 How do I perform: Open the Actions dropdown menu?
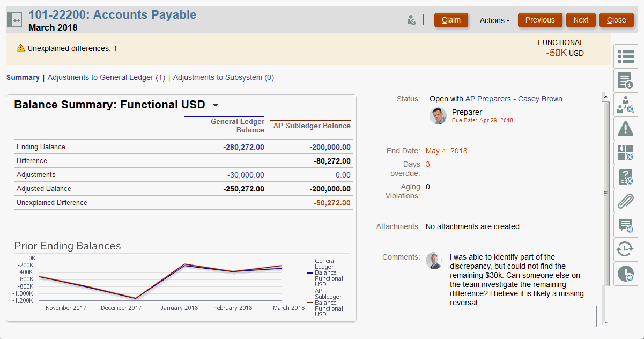[x=494, y=20]
